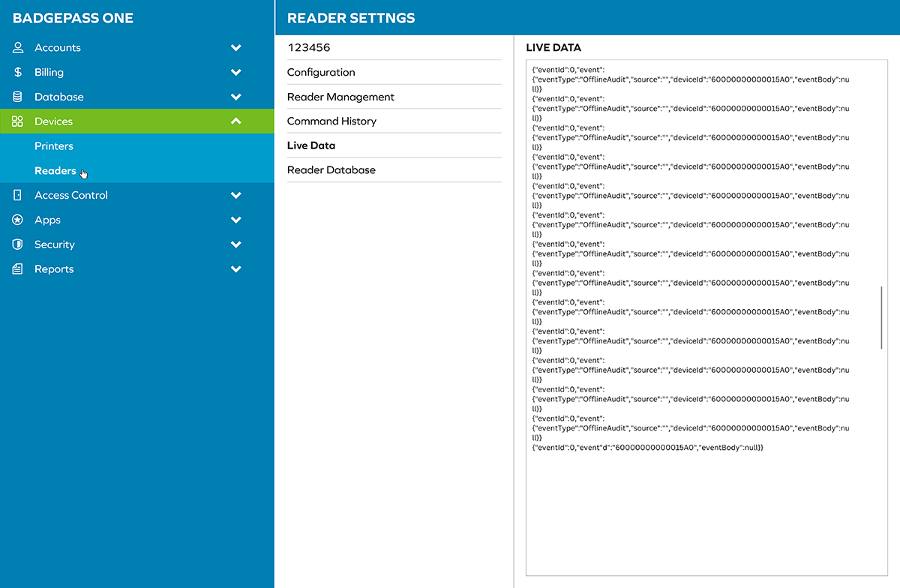900x588 pixels.
Task: Expand the Billing section chevron
Action: coord(236,72)
